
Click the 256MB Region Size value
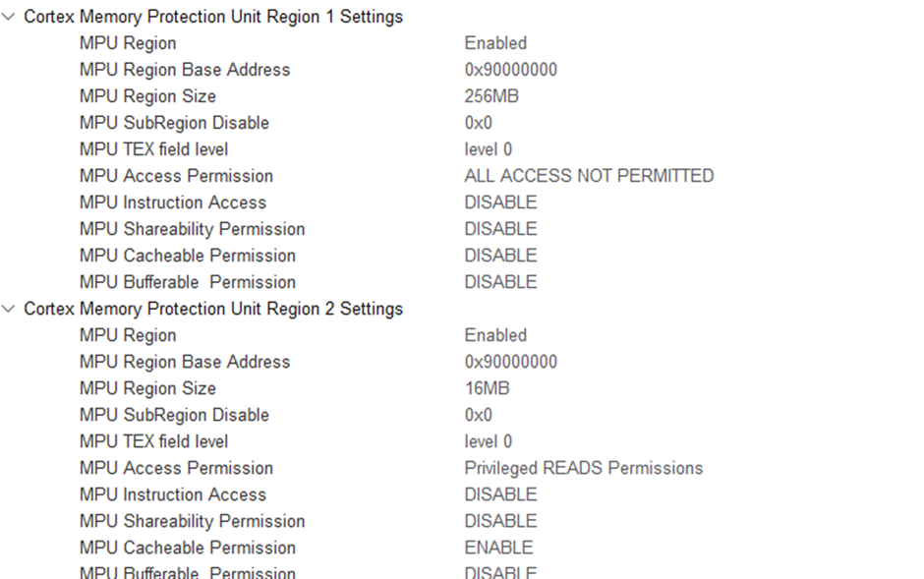[x=491, y=96]
